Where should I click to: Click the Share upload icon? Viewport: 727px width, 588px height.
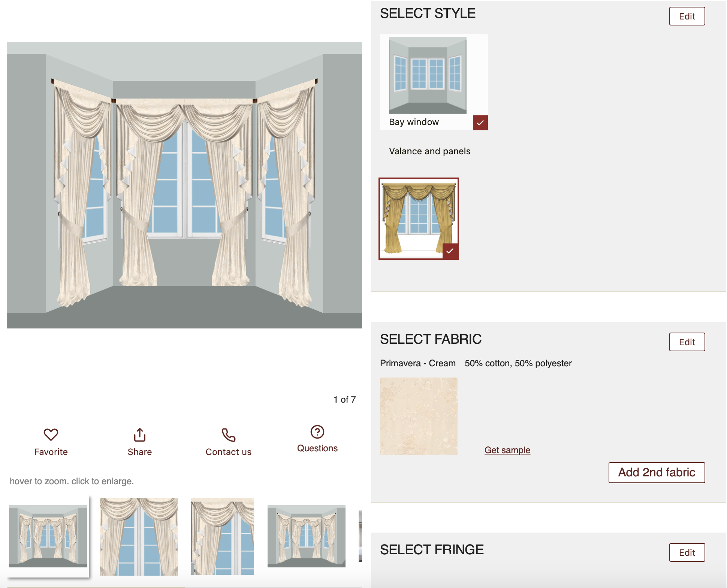[140, 435]
